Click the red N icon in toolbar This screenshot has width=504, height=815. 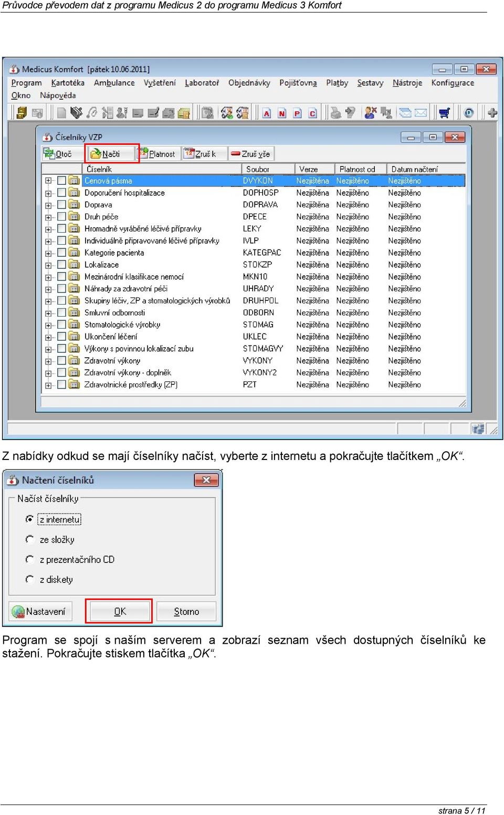click(282, 113)
